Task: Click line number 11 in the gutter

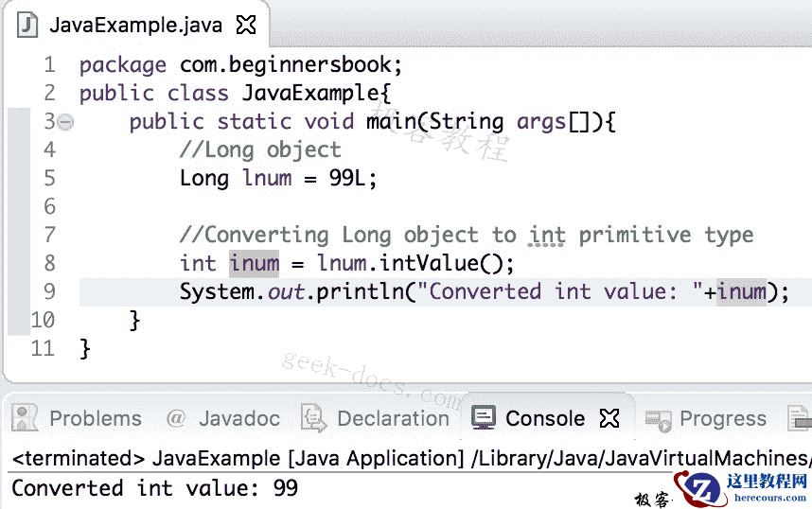Action: (x=43, y=348)
